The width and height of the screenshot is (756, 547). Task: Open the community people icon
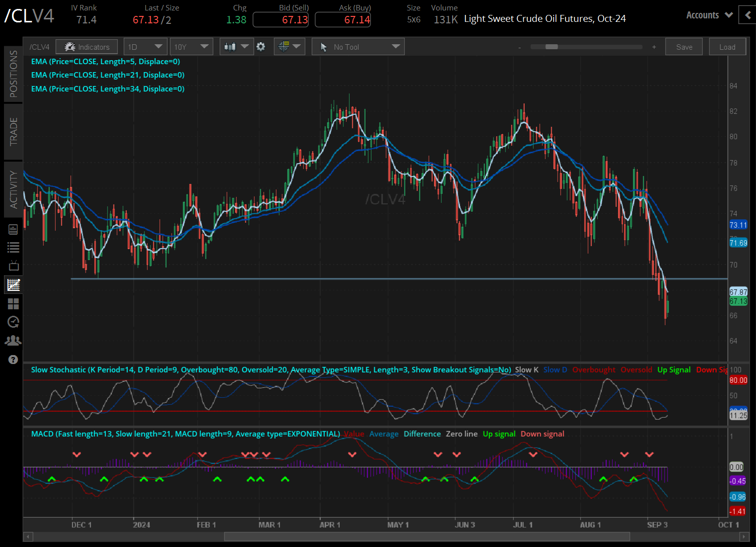point(13,341)
